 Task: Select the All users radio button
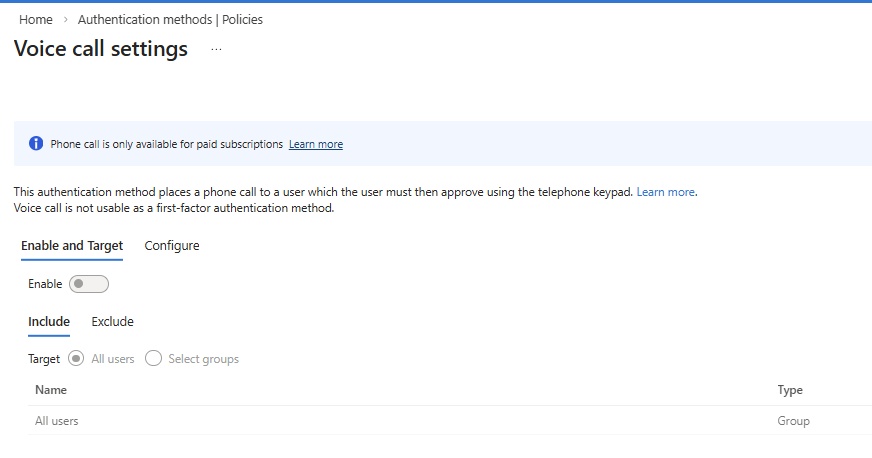click(77, 359)
